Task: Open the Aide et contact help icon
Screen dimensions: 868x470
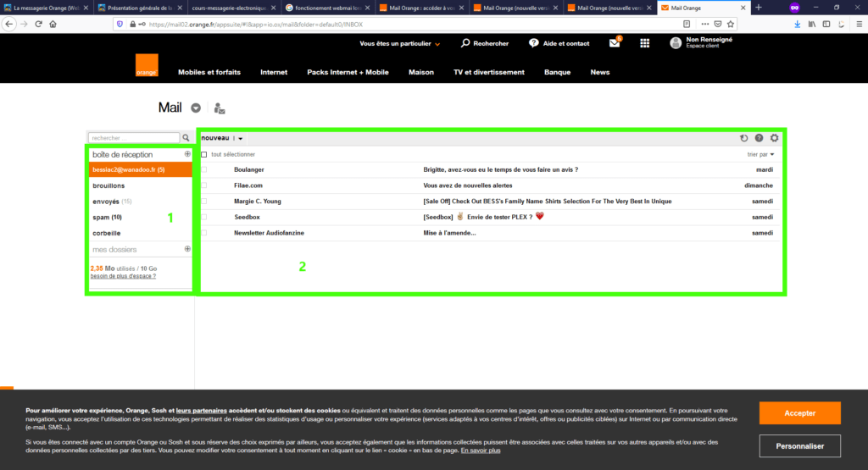Action: click(x=534, y=43)
